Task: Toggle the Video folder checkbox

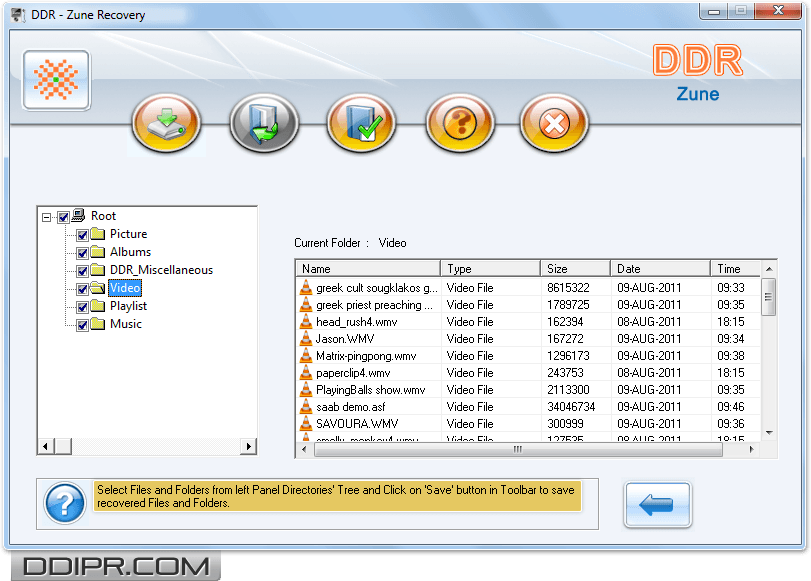Action: tap(82, 289)
